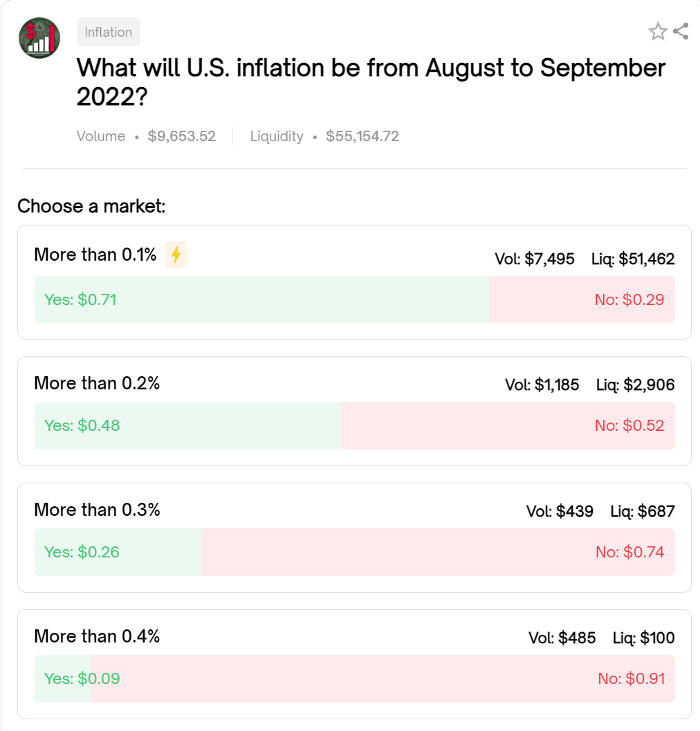Click the share icon
Screen dimensions: 700x731
[681, 31]
